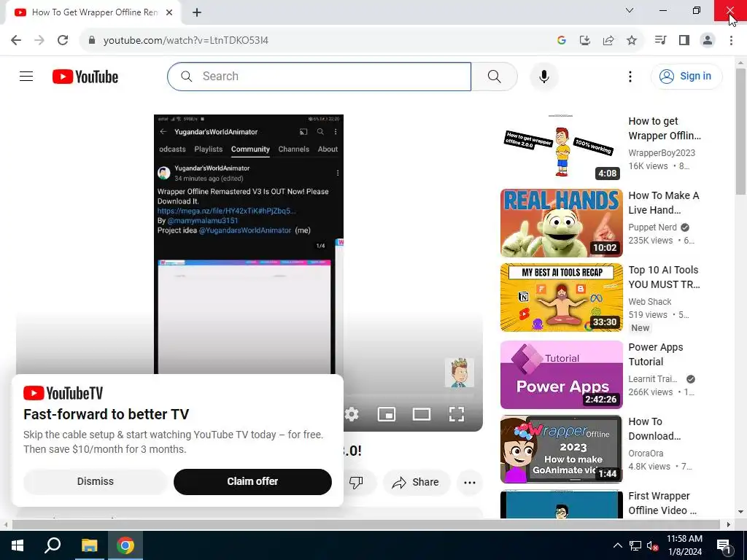Screen dimensions: 747x560
Task: Click the channel avatar watermark in video
Action: [460, 373]
